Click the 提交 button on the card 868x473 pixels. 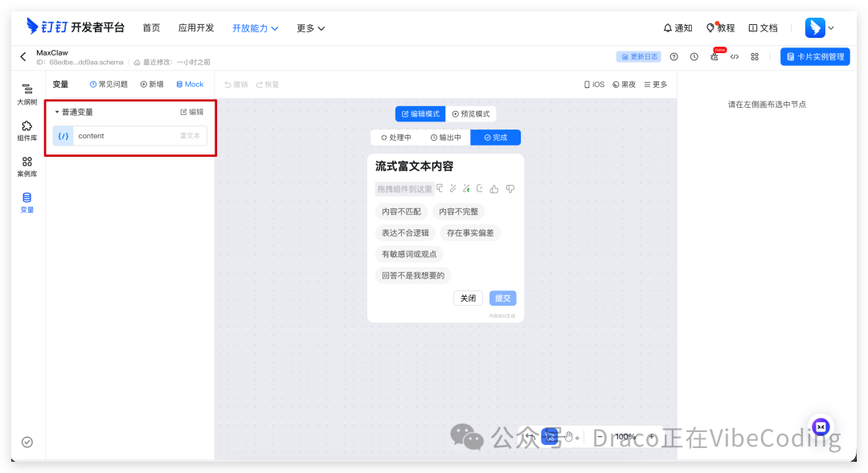pyautogui.click(x=502, y=298)
